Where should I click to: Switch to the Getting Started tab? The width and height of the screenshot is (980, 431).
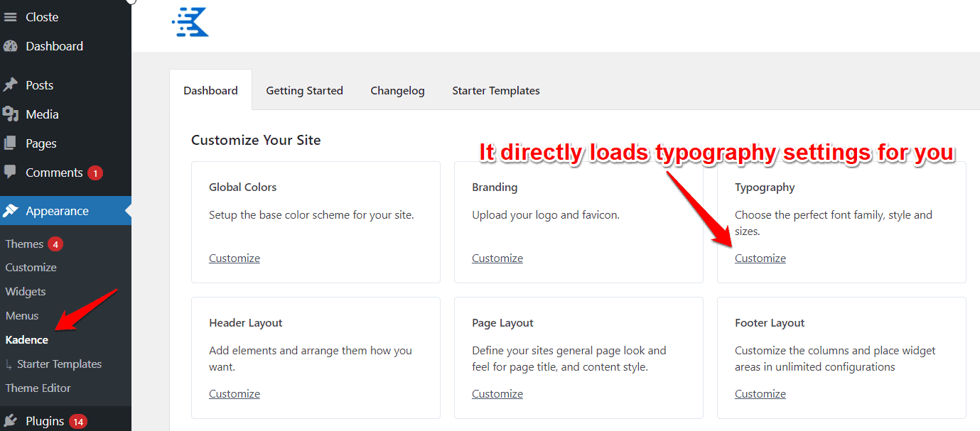point(304,90)
